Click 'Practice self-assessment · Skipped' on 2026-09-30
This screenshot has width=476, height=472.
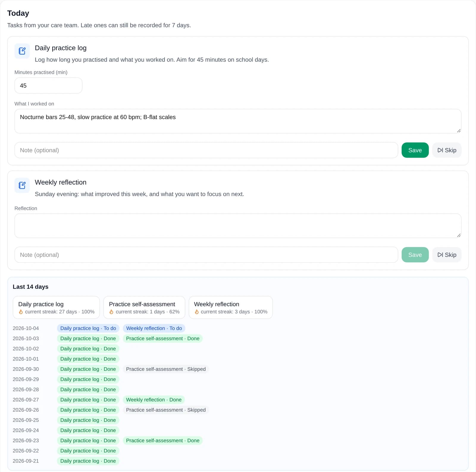[166, 369]
